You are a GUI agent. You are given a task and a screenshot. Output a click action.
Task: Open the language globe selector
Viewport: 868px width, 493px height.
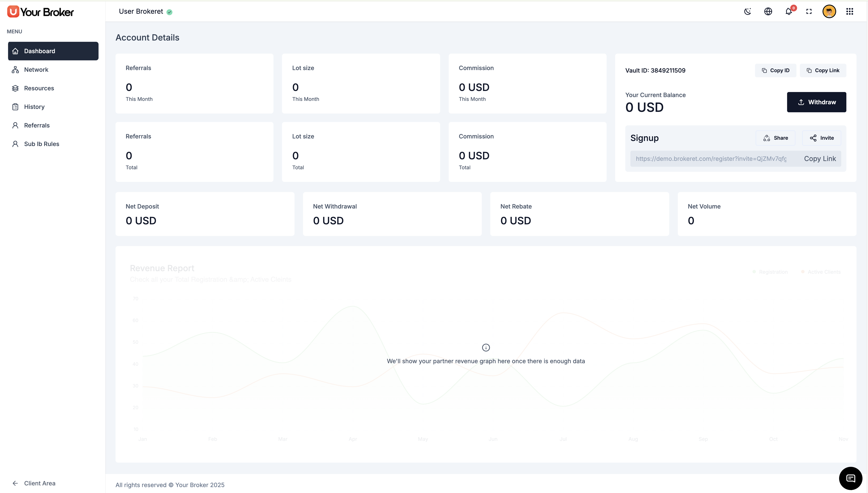click(x=768, y=12)
